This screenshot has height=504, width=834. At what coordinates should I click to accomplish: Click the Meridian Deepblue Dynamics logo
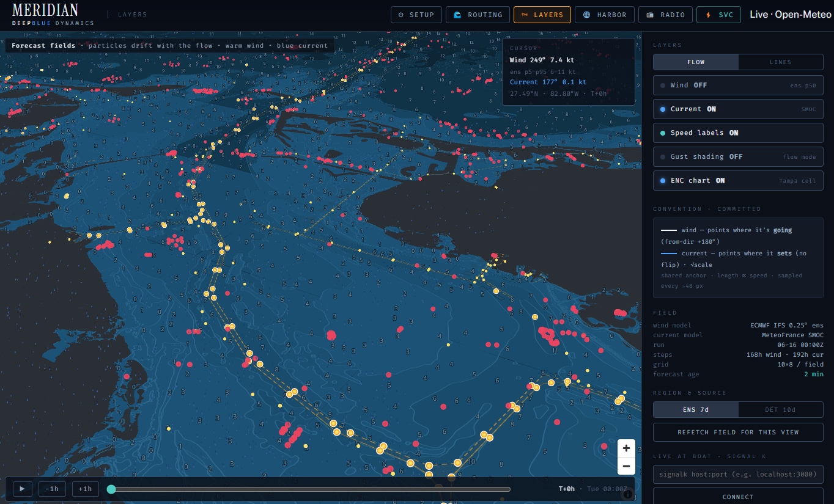tap(53, 15)
